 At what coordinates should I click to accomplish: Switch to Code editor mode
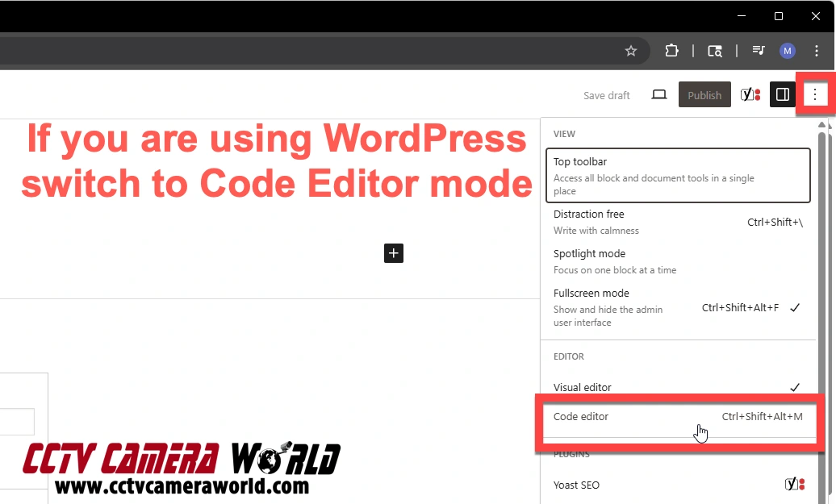676,417
